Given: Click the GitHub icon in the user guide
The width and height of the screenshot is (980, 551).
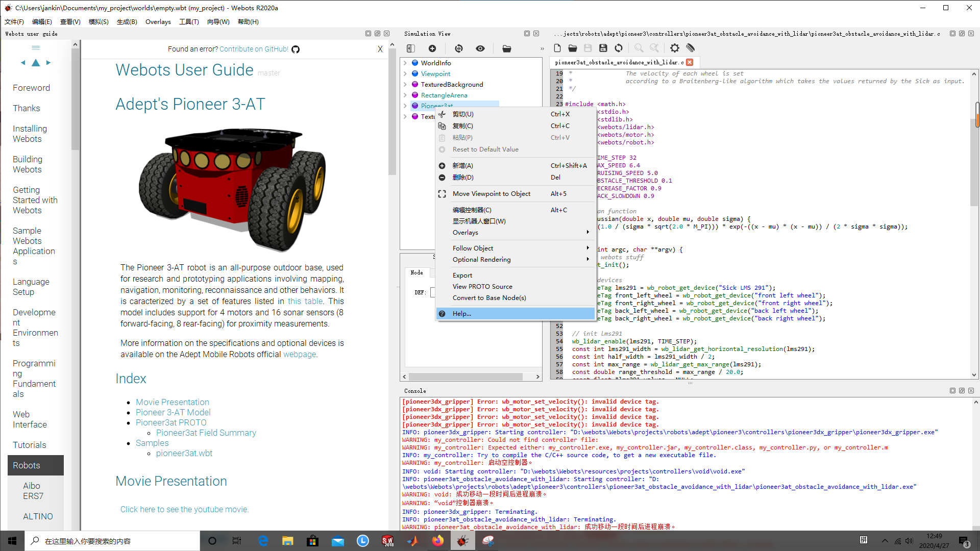Looking at the screenshot, I should point(295,49).
